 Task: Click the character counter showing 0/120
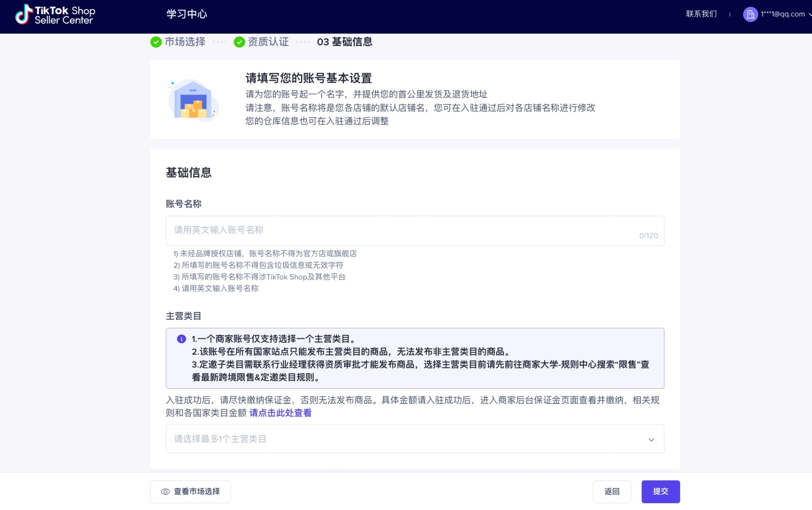coord(648,236)
